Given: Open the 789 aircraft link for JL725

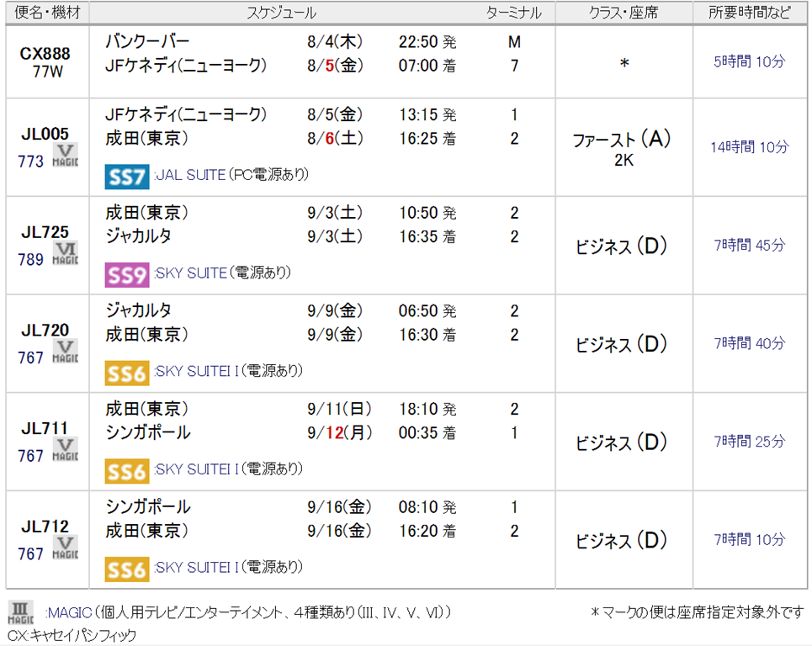Looking at the screenshot, I should coord(30,259).
